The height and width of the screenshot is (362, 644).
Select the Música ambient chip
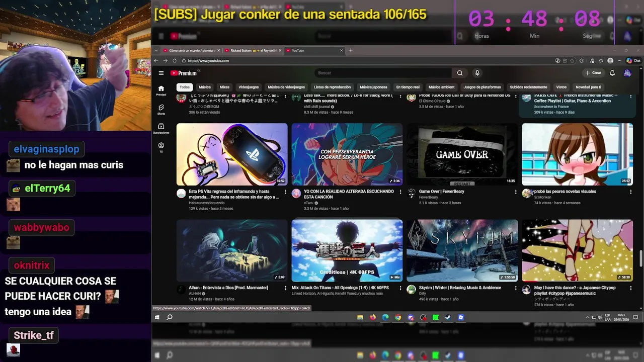coord(441,87)
